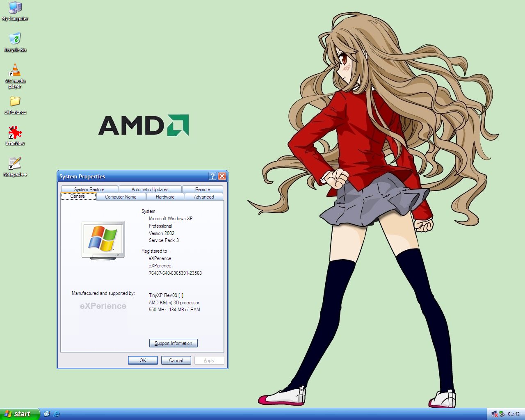Select the Recycle Bin desktop icon
The width and height of the screenshot is (525, 420).
[x=15, y=42]
